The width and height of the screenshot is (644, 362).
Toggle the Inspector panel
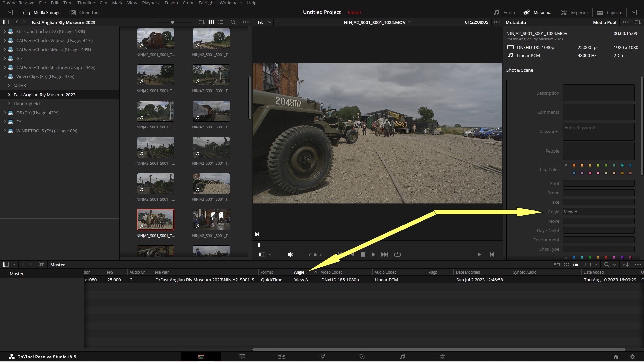coord(575,12)
